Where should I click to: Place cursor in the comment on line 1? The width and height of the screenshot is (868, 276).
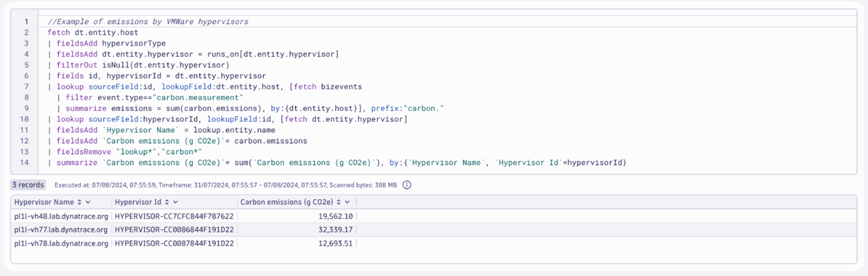[148, 22]
